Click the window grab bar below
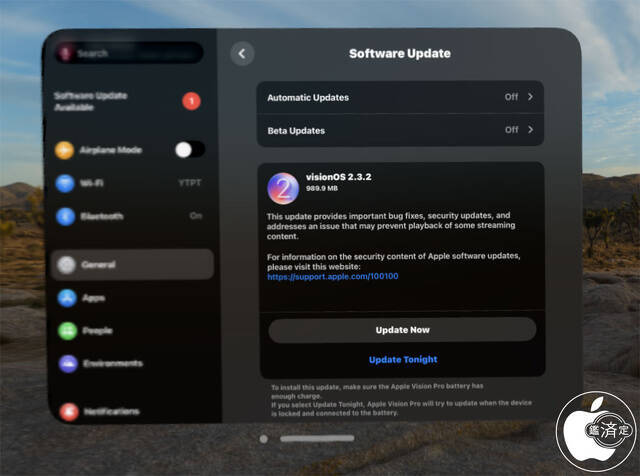 pyautogui.click(x=317, y=438)
